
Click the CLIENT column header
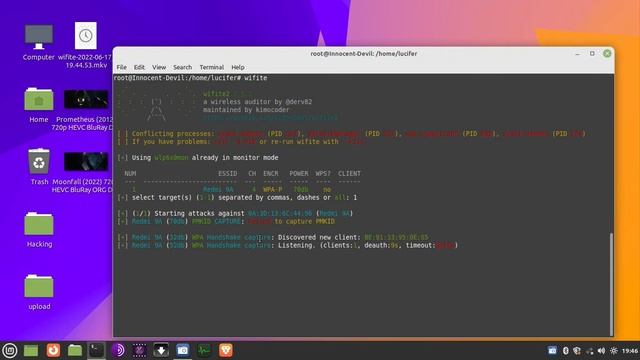point(349,173)
